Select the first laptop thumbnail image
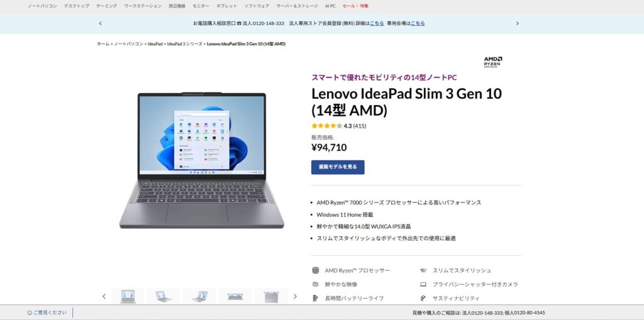This screenshot has height=320, width=644. (128, 295)
